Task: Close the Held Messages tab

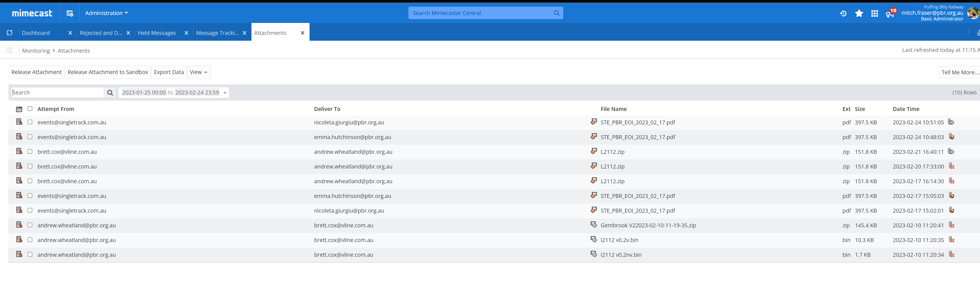Action: [x=186, y=33]
